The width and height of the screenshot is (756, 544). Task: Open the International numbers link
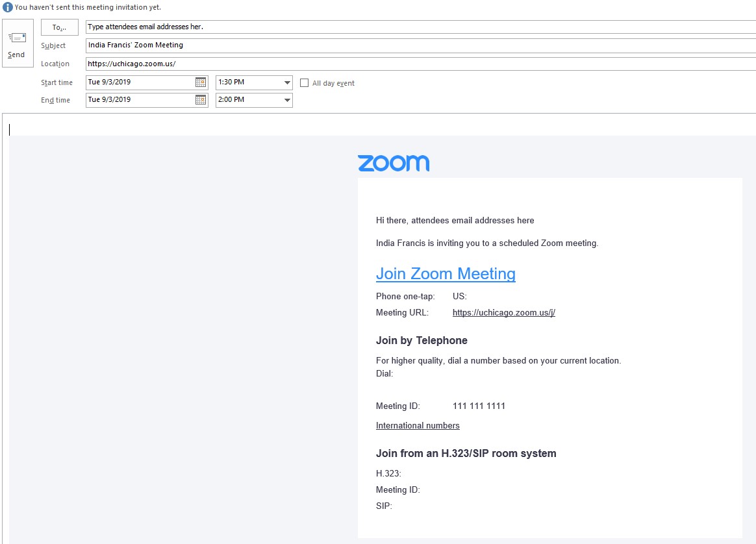tap(418, 425)
